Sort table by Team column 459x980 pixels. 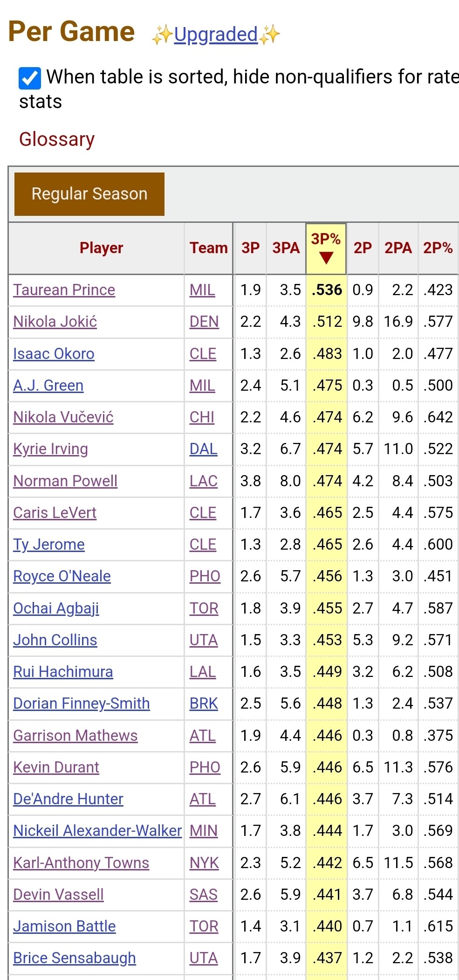(208, 248)
